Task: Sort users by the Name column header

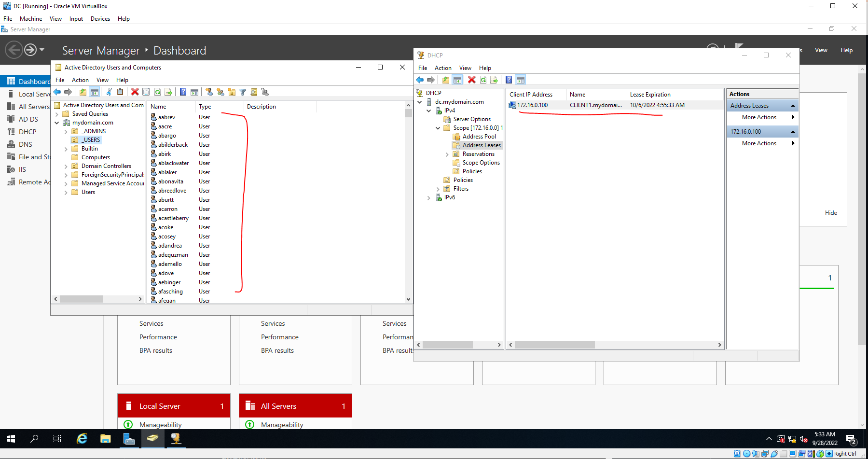Action: coord(171,107)
